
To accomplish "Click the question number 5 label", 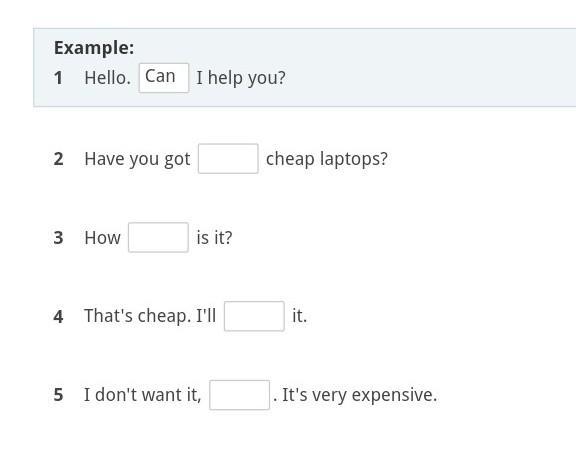I will [x=58, y=395].
